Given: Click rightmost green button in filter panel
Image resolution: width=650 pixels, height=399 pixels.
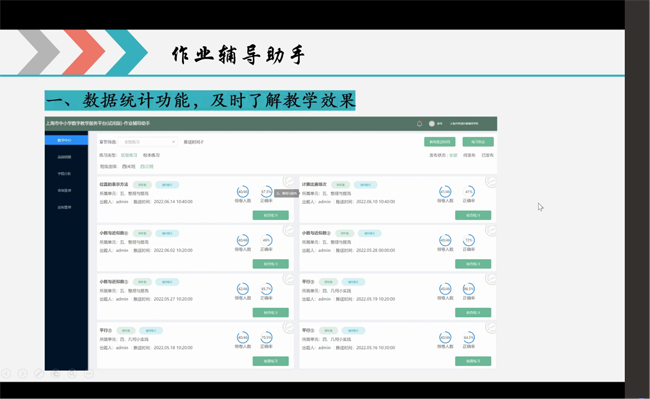Looking at the screenshot, I should click(478, 142).
